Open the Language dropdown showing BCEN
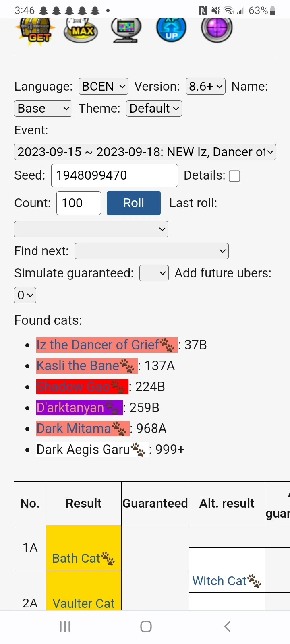The height and width of the screenshot is (644, 290). [103, 86]
